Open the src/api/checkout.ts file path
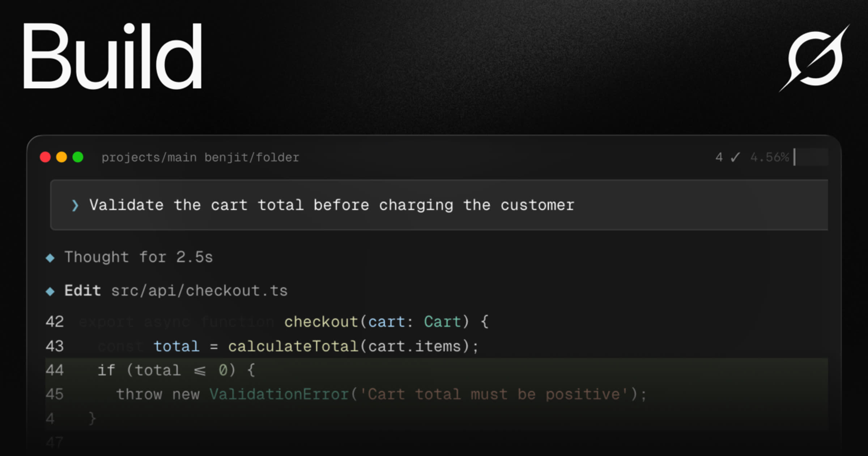Screen dimensions: 868x456 [x=199, y=291]
